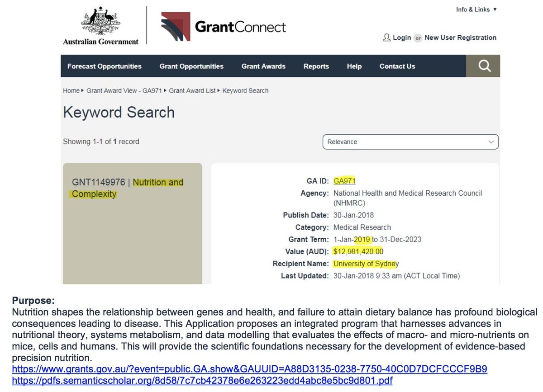Click the Keyword Search page heading
Image resolution: width=543 pixels, height=392 pixels.
(119, 112)
